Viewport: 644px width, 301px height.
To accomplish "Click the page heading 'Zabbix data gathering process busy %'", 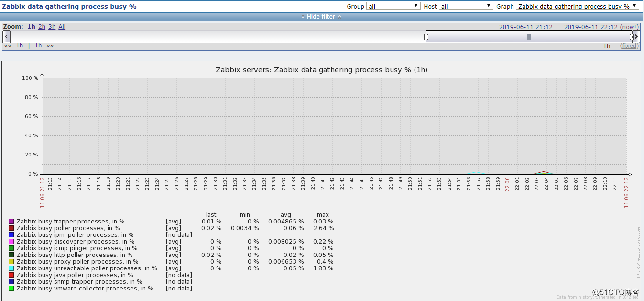I will coord(69,7).
